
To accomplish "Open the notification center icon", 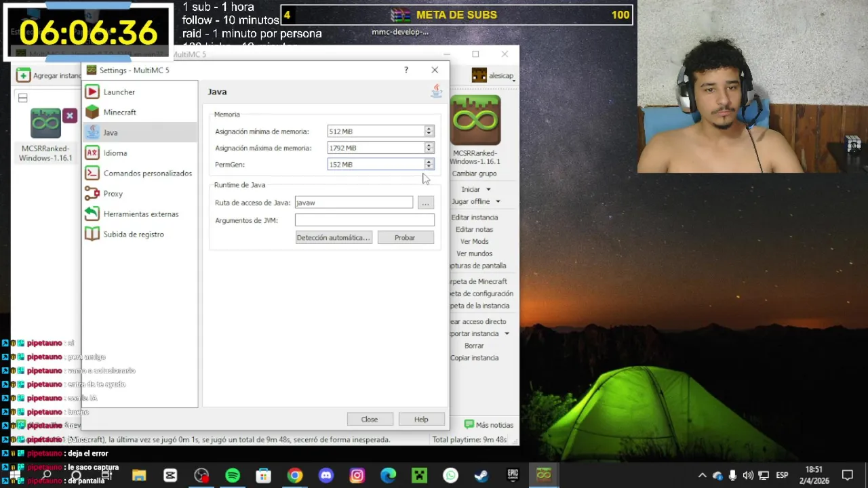I will 848,476.
